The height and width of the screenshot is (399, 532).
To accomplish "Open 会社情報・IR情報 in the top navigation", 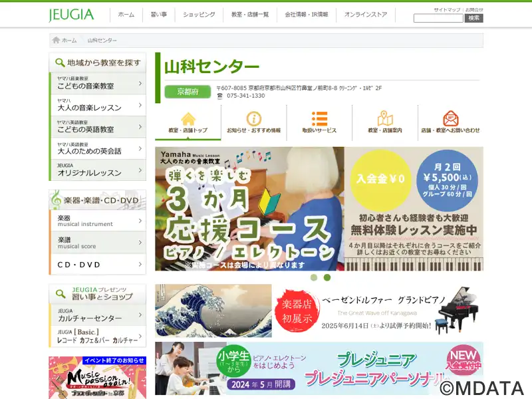I will click(x=307, y=15).
